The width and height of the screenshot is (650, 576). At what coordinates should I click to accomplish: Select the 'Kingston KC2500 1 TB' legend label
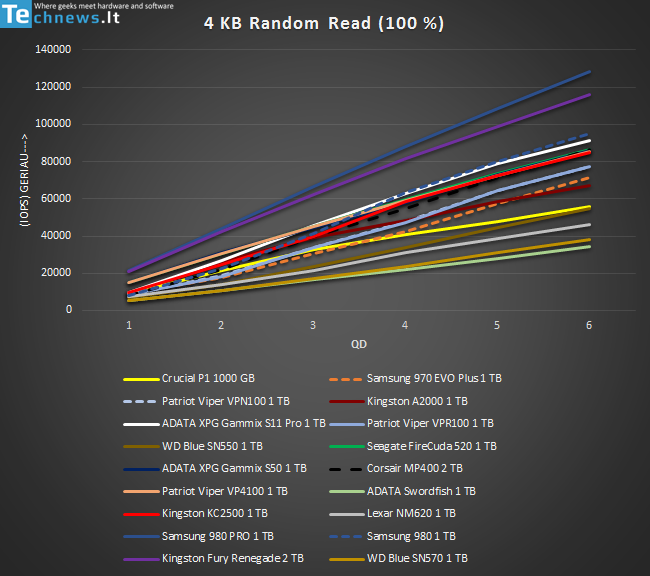215,513
